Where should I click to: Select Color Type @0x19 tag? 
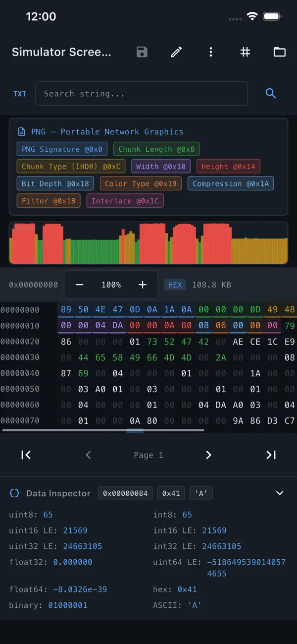click(x=141, y=183)
